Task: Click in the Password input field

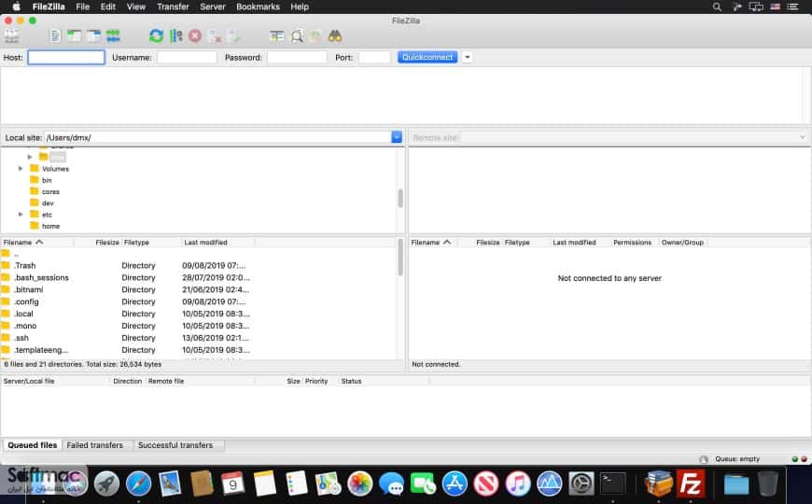Action: (297, 58)
